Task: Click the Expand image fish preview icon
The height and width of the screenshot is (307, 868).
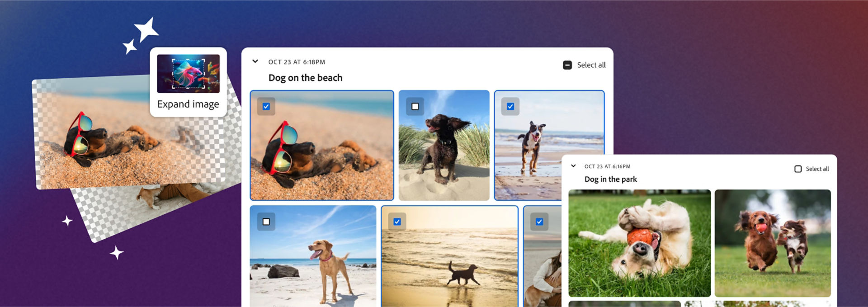Action: pos(188,74)
